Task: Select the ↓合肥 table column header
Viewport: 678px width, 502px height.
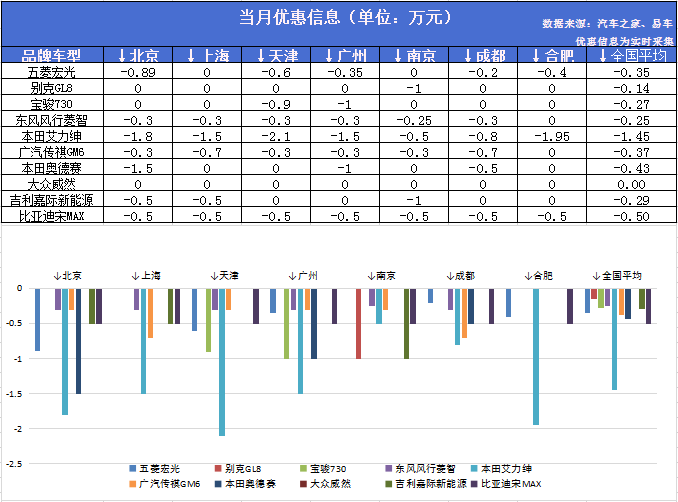Action: 552,55
